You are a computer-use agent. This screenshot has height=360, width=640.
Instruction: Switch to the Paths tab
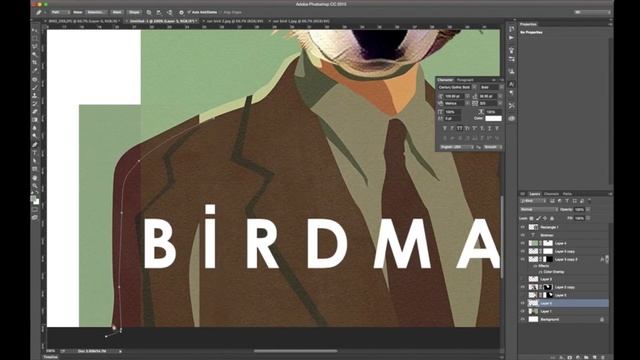tap(567, 194)
